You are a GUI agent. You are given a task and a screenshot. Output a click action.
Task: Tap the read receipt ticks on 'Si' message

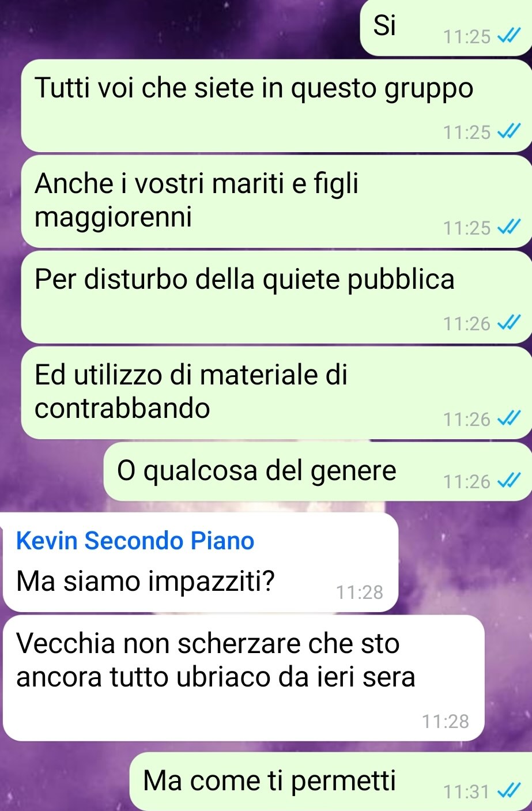[x=509, y=37]
